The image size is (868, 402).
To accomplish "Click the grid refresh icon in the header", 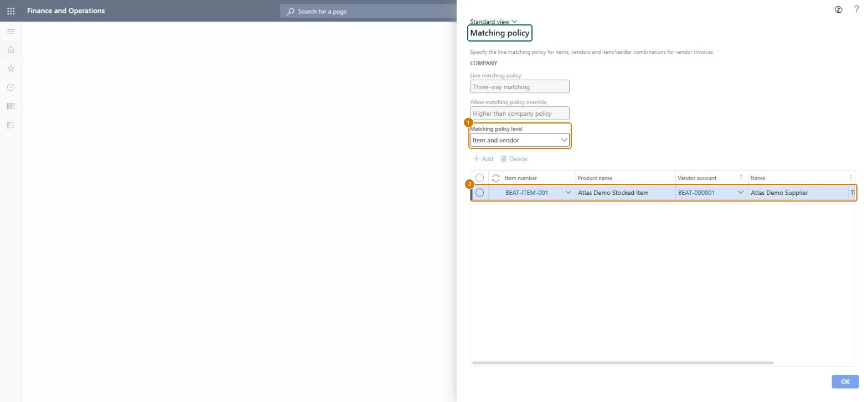I will 496,178.
